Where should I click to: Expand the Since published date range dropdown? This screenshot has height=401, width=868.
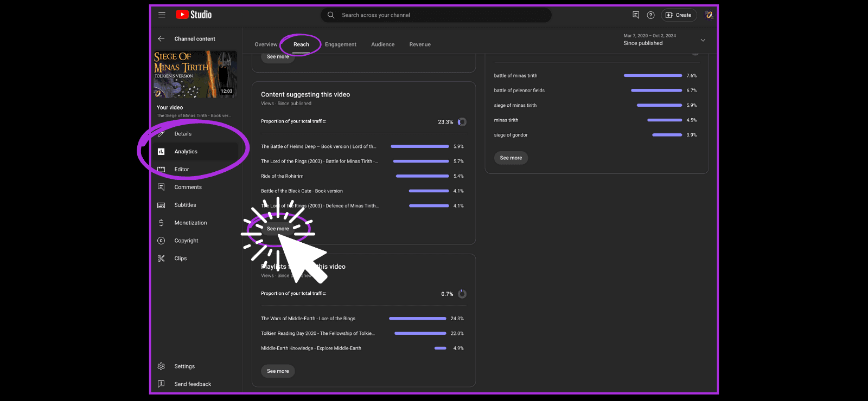coord(703,40)
